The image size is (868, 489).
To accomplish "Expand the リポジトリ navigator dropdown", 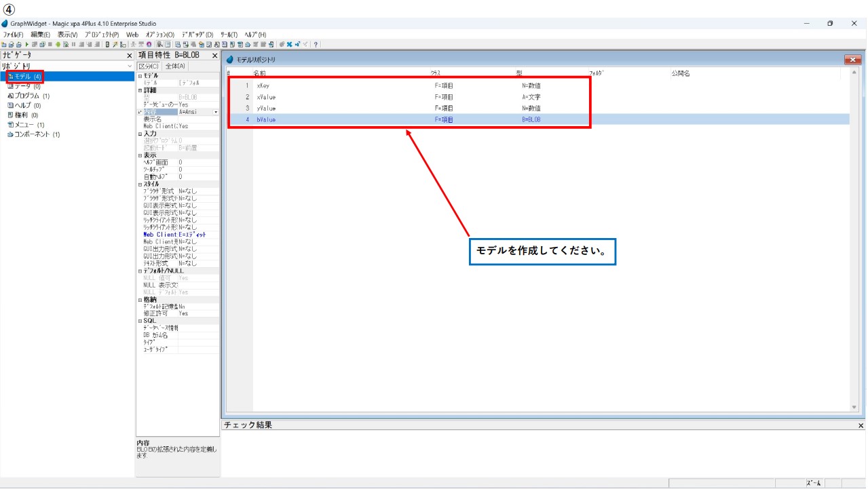I will (x=130, y=66).
